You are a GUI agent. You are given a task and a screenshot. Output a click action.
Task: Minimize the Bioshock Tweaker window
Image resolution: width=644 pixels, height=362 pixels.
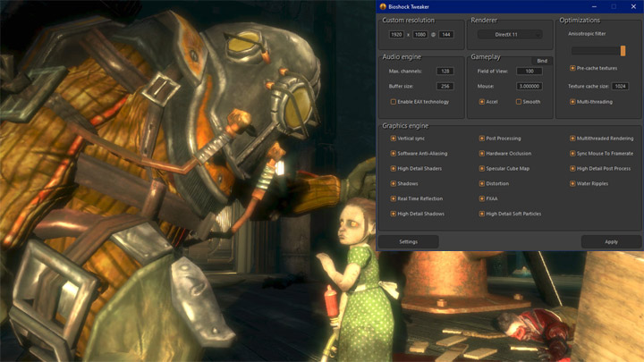(x=594, y=6)
